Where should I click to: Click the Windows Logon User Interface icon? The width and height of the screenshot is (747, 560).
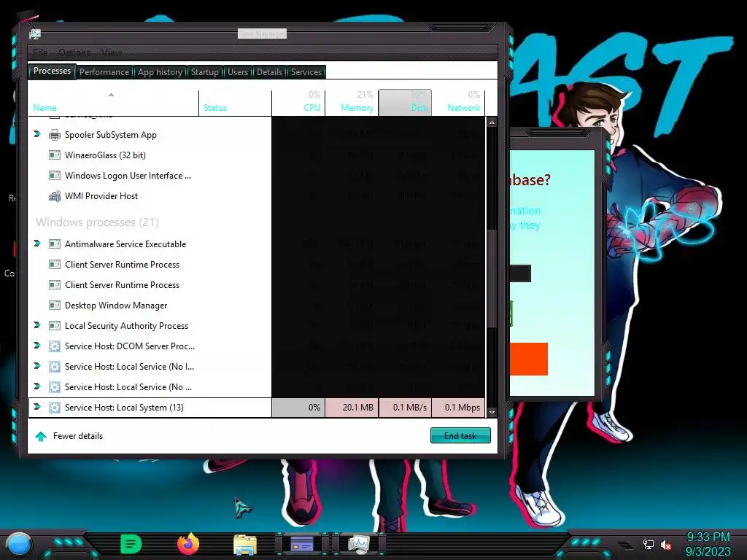tap(55, 176)
